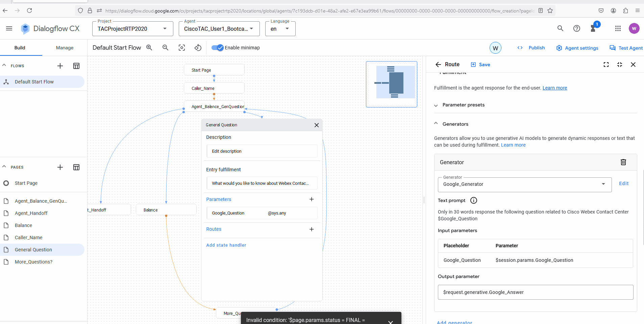
Task: Switch to the Build tab
Action: click(20, 48)
